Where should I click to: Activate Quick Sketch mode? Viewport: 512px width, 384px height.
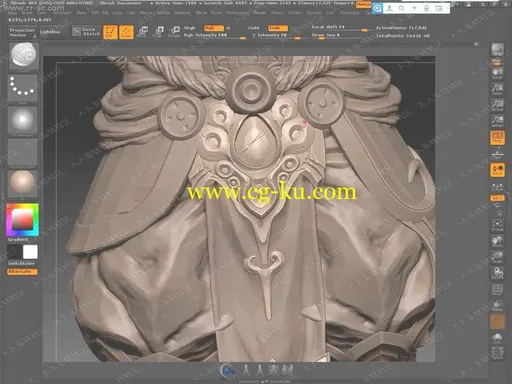(86, 32)
